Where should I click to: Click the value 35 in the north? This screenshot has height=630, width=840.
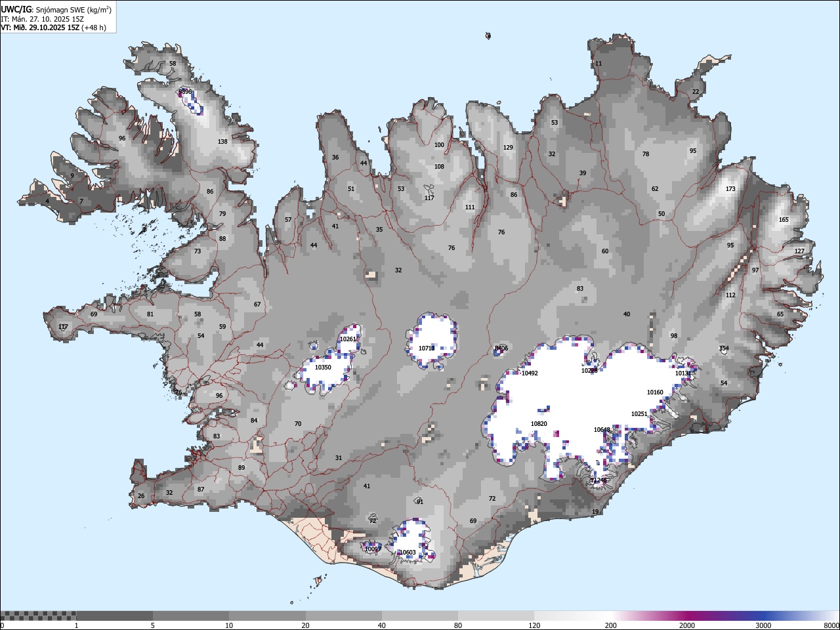coord(379,230)
